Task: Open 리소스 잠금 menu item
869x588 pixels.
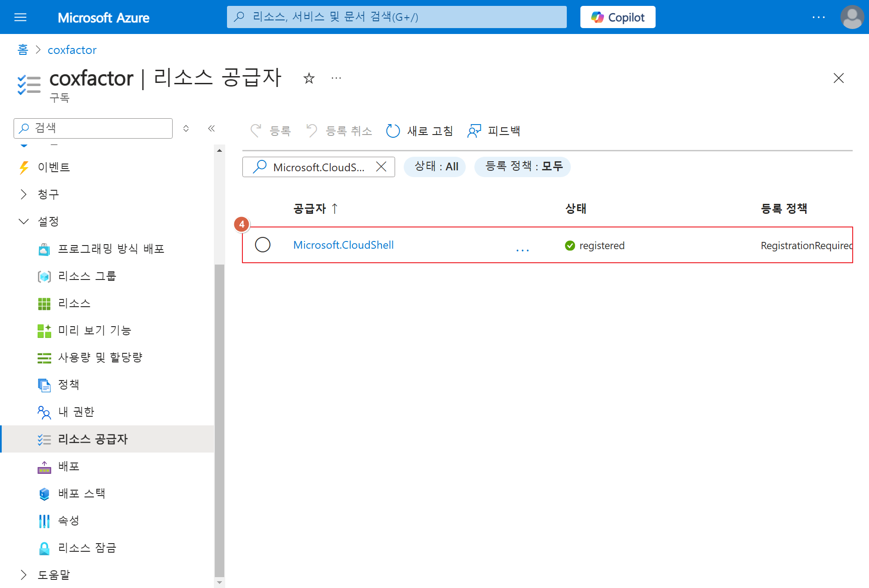Action: point(87,548)
